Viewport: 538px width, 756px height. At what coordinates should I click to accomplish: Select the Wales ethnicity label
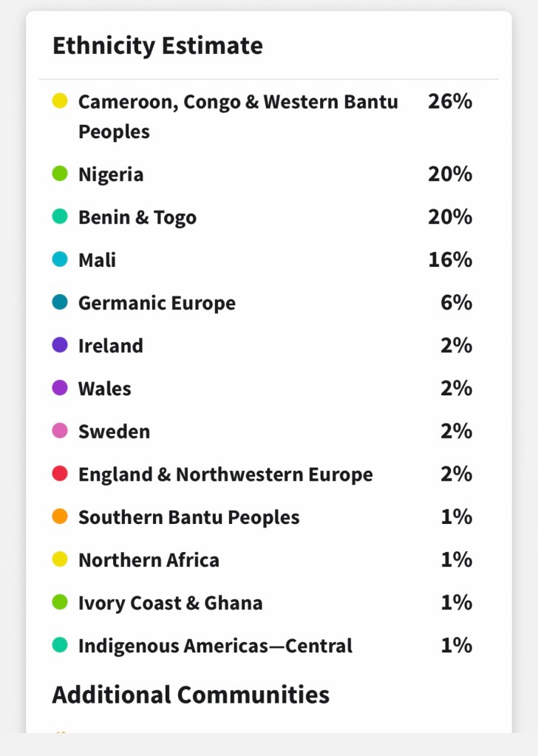tap(104, 389)
